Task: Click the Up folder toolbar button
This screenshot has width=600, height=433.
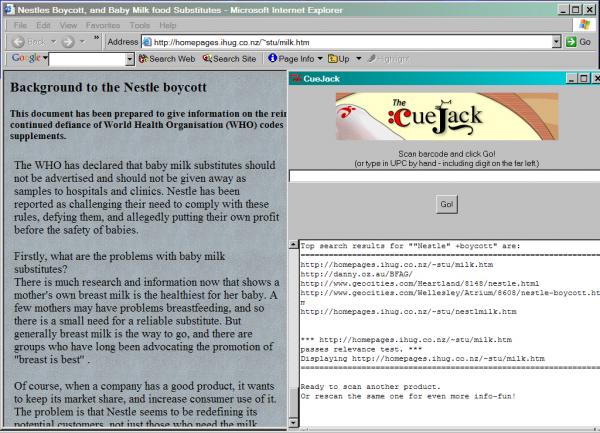Action: (x=346, y=60)
